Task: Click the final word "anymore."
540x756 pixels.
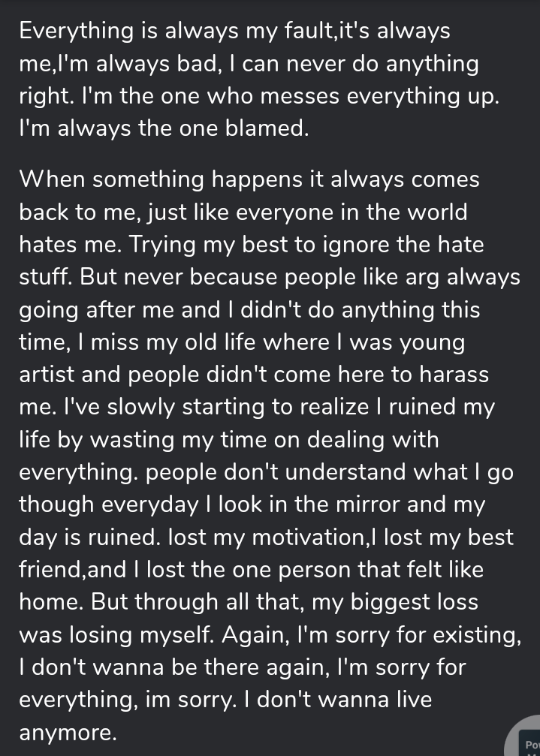Action: (x=68, y=733)
